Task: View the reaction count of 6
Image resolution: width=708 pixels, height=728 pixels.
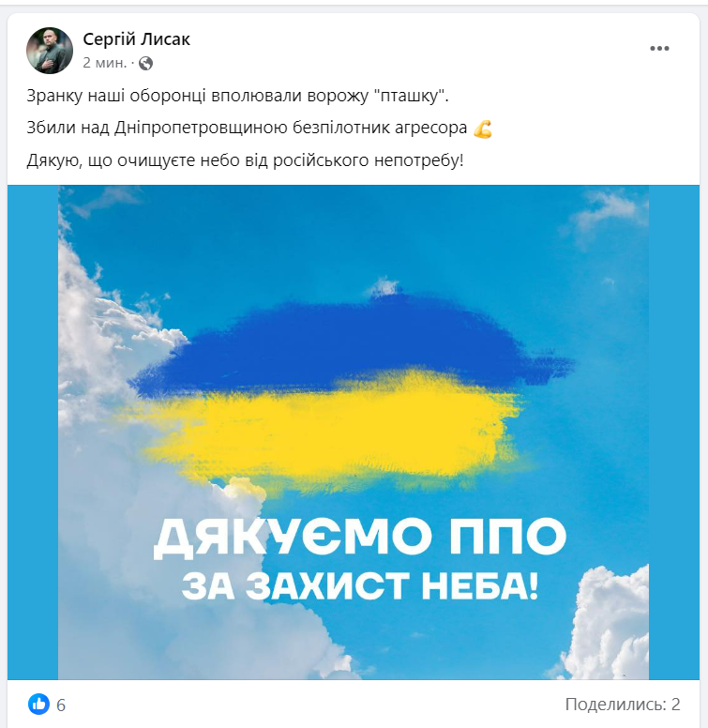Action: click(61, 705)
